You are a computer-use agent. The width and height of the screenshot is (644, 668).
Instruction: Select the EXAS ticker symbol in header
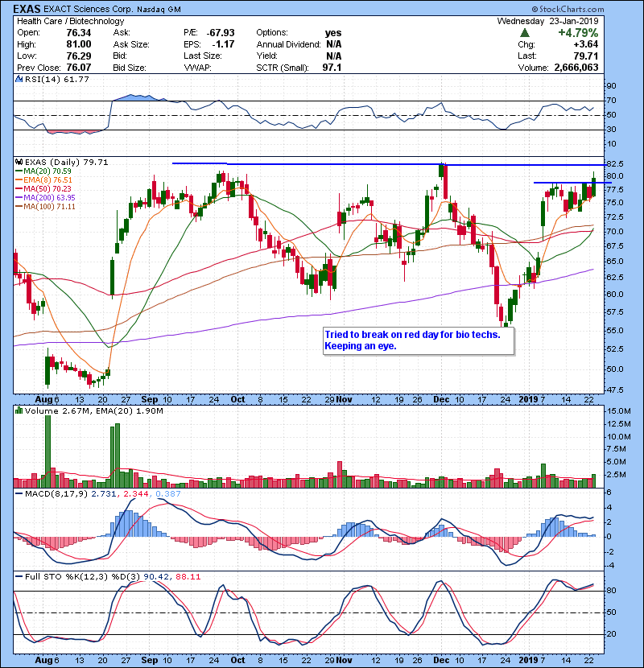pyautogui.click(x=27, y=9)
